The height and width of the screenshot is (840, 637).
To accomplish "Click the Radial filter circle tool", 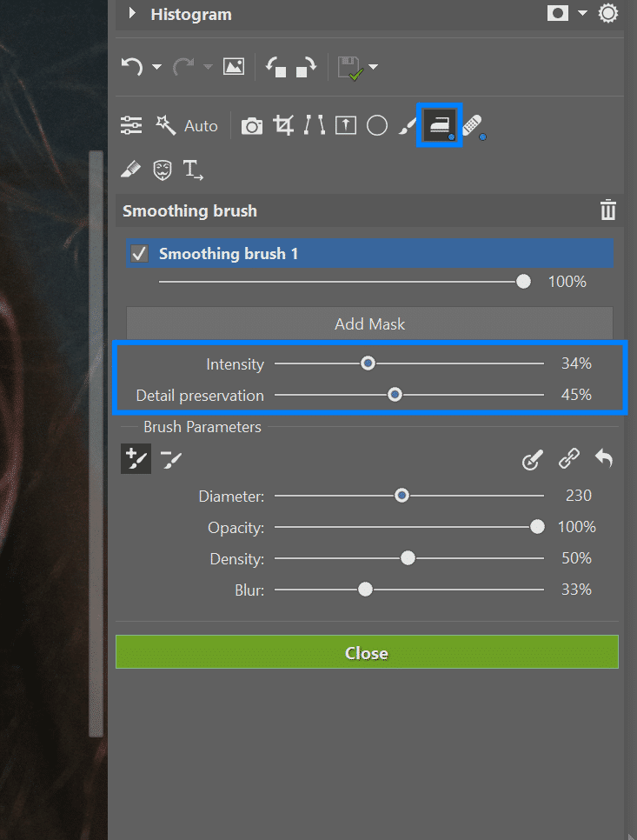I will pos(376,125).
